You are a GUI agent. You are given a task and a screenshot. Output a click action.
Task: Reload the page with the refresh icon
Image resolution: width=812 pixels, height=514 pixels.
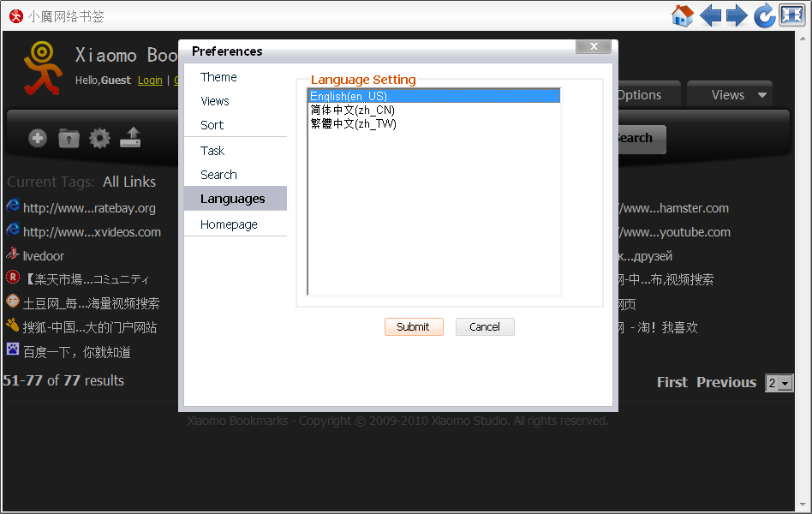point(764,15)
